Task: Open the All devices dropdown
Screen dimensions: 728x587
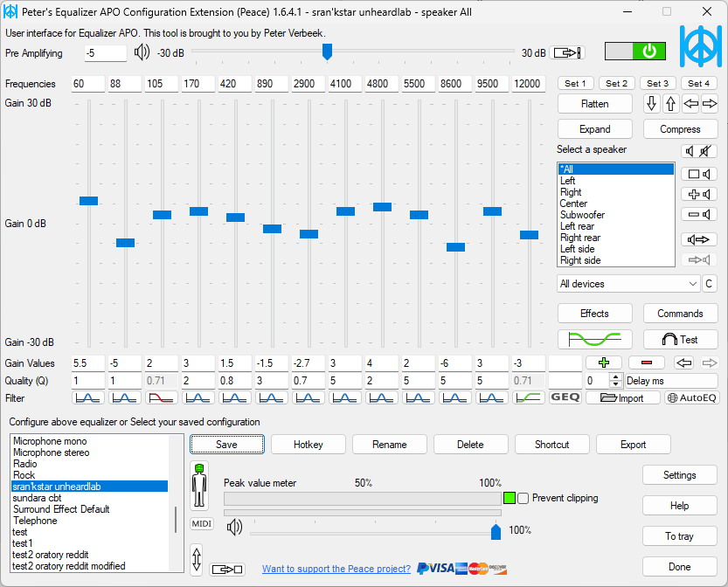Action: point(628,284)
